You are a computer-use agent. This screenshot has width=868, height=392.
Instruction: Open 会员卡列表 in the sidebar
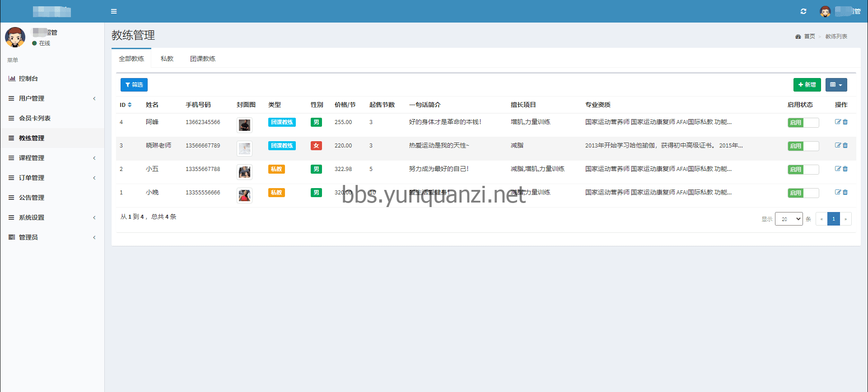[35, 118]
